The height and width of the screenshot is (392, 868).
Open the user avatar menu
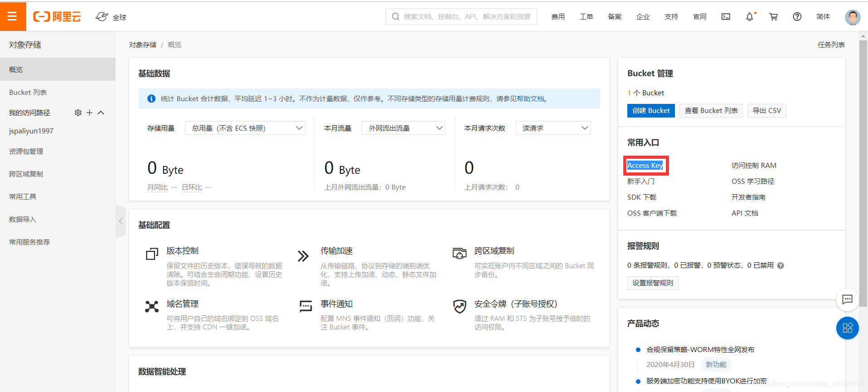[x=853, y=17]
